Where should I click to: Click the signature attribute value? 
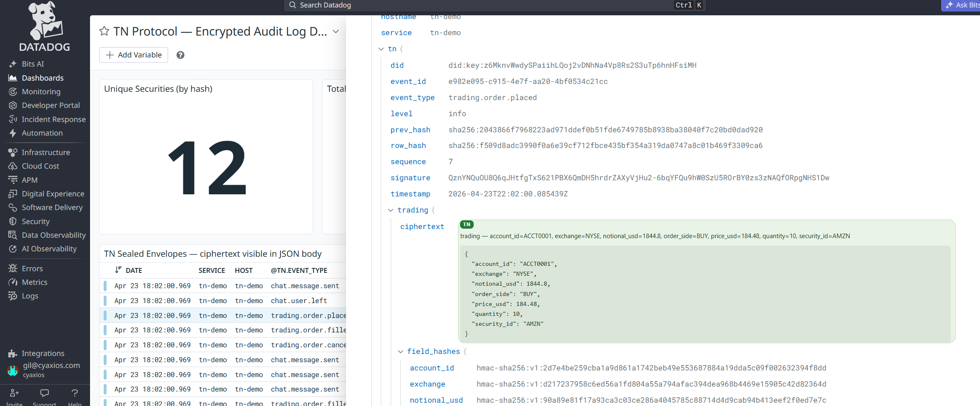(x=639, y=178)
